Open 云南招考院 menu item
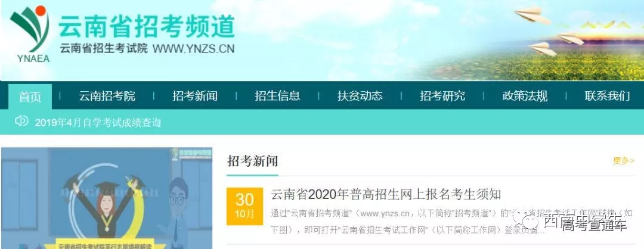 coord(107,96)
